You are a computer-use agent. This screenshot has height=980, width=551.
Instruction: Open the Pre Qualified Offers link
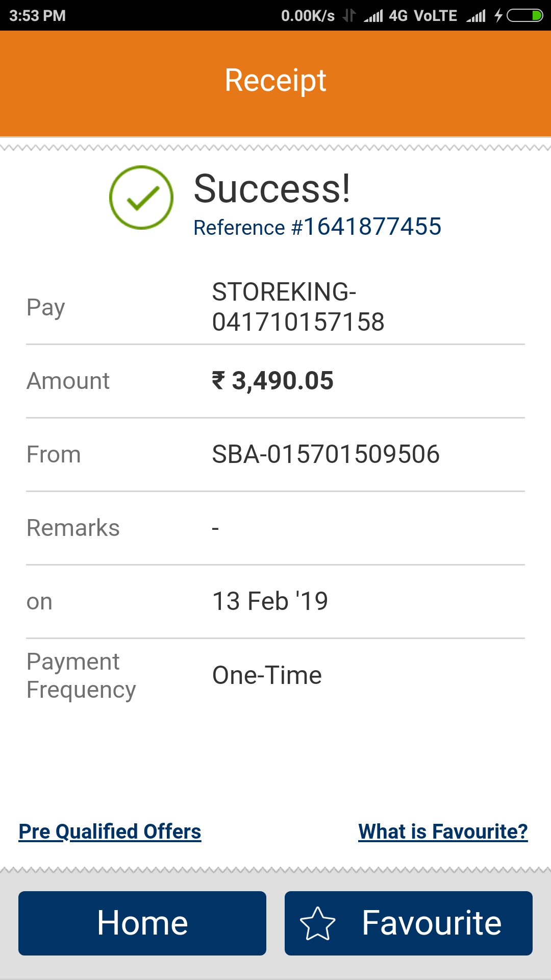pos(110,831)
